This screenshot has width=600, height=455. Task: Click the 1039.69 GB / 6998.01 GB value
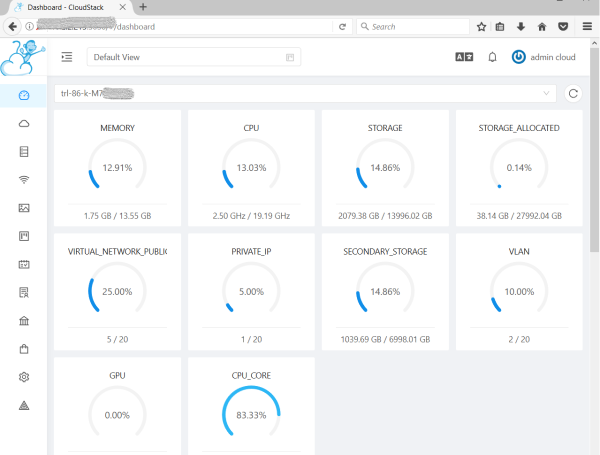385,339
